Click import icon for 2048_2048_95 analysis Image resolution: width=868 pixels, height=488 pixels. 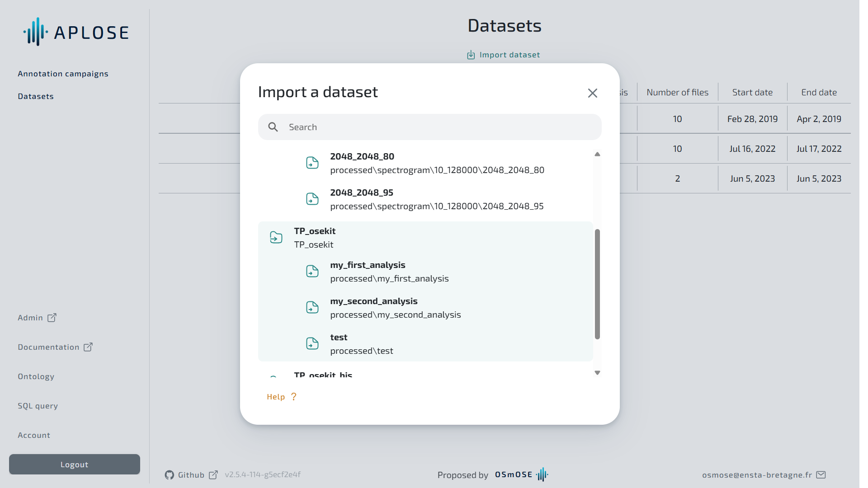click(x=312, y=199)
